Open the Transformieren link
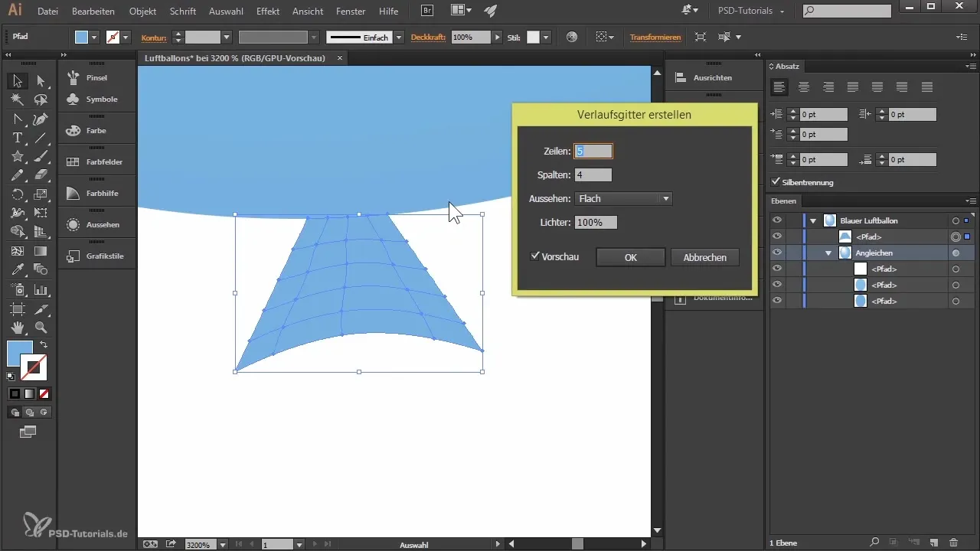This screenshot has height=551, width=980. pos(655,37)
